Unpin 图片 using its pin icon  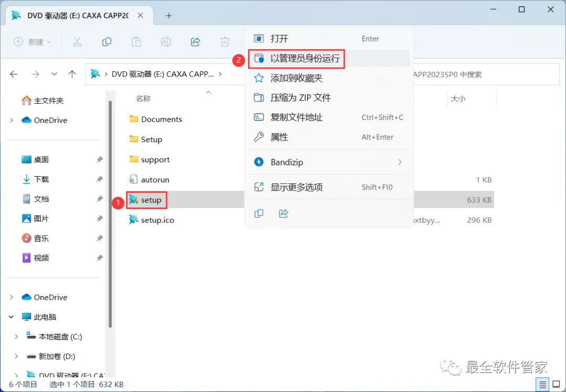[x=100, y=219]
